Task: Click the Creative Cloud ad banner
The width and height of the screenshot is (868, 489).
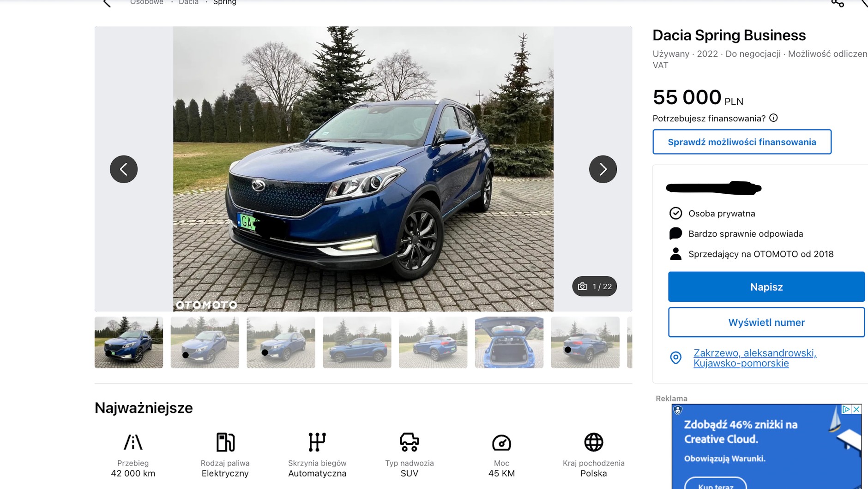Action: [766, 447]
